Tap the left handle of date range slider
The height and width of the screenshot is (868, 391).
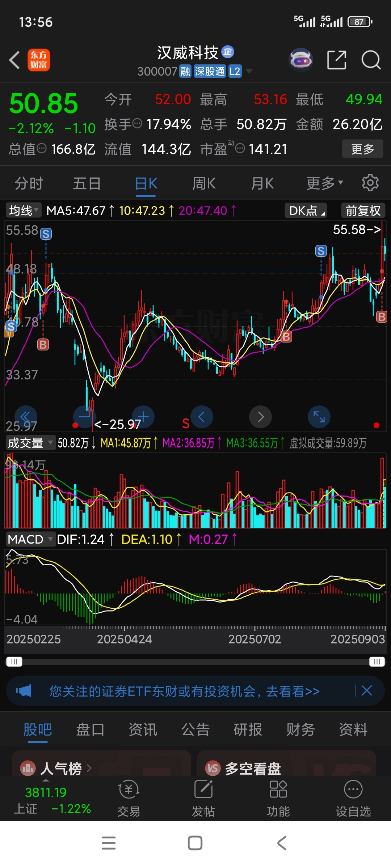coord(14,661)
